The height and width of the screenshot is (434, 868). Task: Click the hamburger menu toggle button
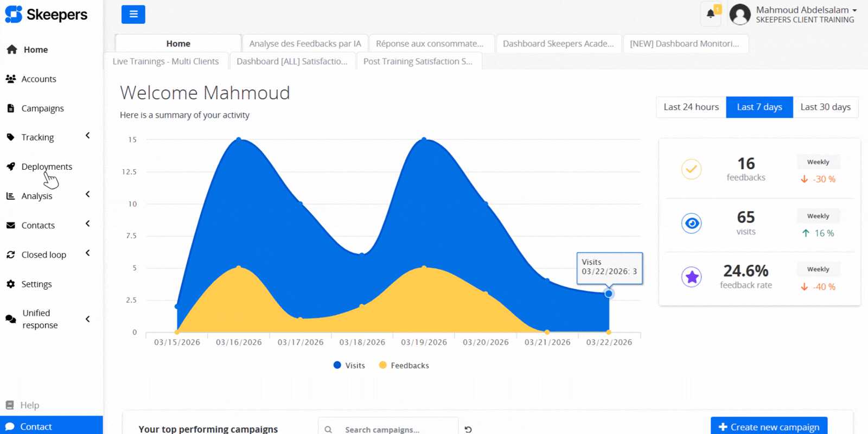[133, 15]
